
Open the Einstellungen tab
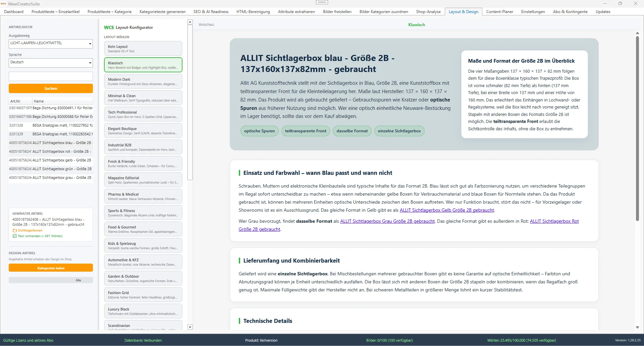(x=533, y=11)
